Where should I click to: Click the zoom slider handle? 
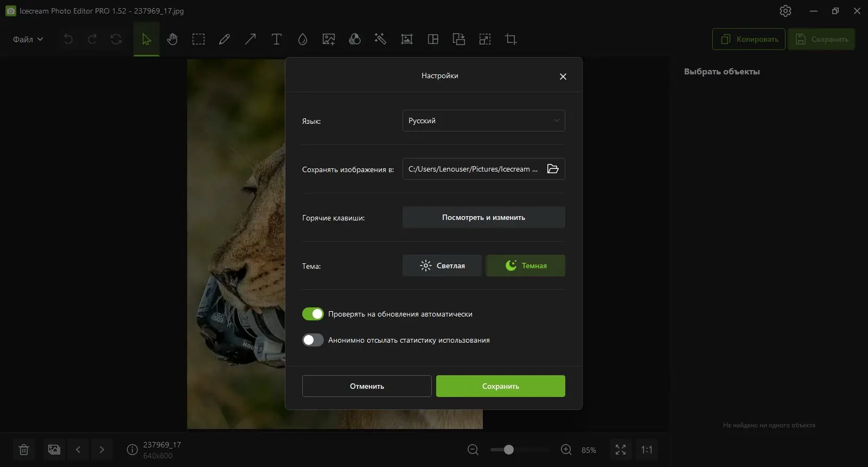tap(508, 450)
